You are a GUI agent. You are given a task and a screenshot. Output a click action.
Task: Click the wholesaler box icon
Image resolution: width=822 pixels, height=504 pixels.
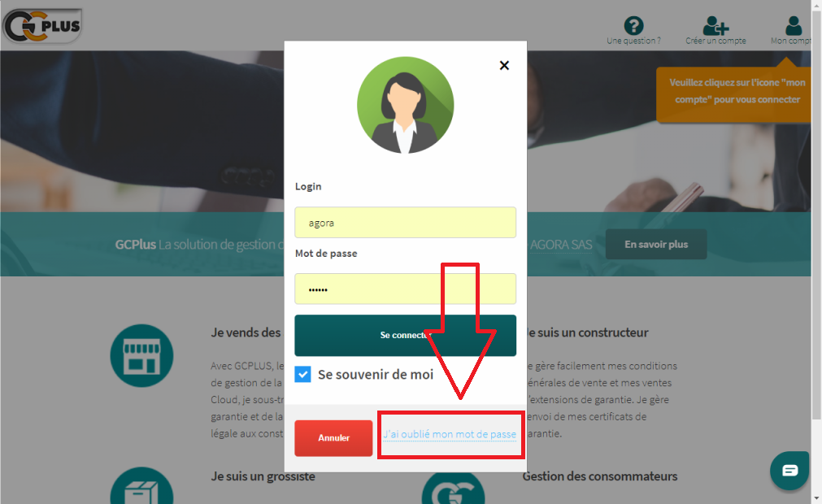coord(141,485)
